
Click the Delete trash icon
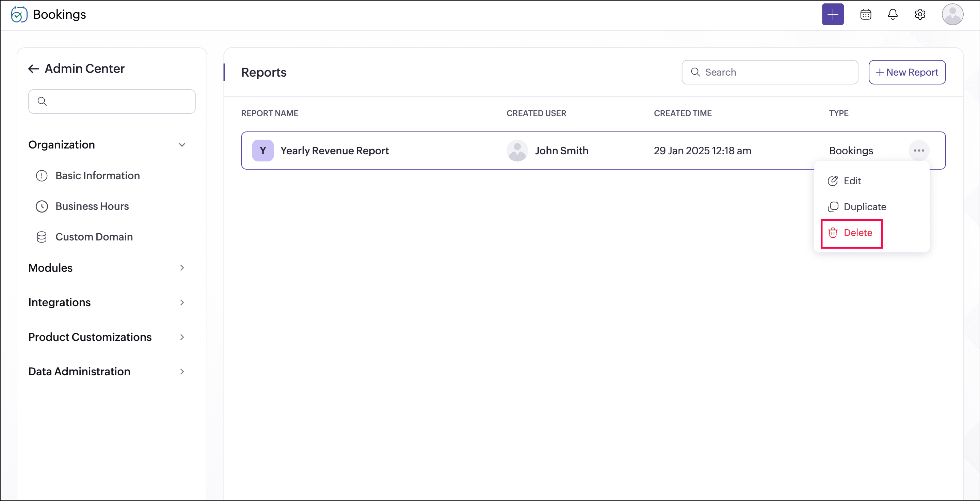832,233
